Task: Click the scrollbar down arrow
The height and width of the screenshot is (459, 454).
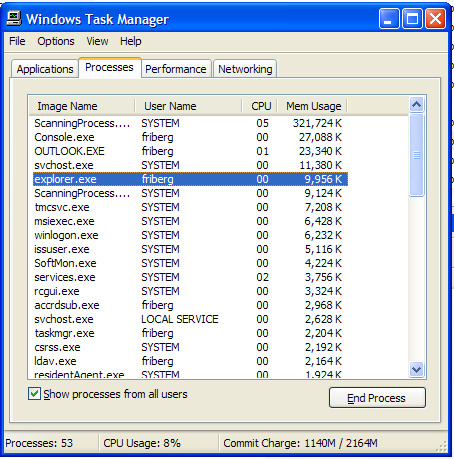Action: [x=416, y=370]
